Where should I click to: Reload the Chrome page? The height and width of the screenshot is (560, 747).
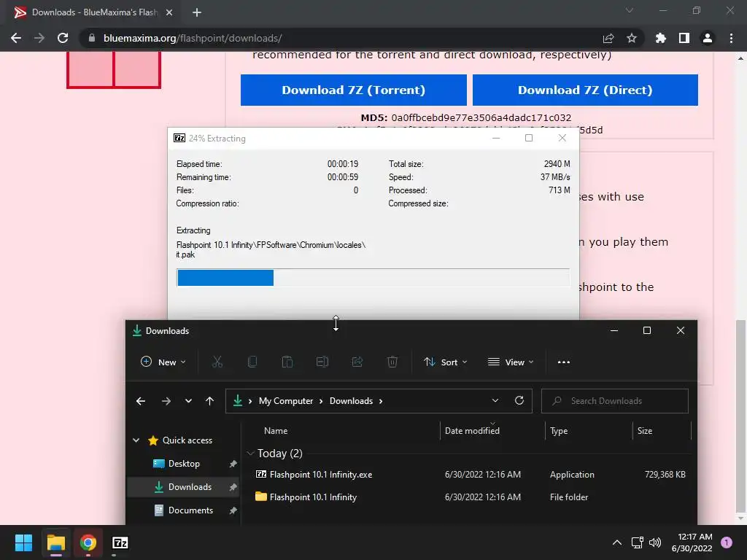tap(63, 38)
